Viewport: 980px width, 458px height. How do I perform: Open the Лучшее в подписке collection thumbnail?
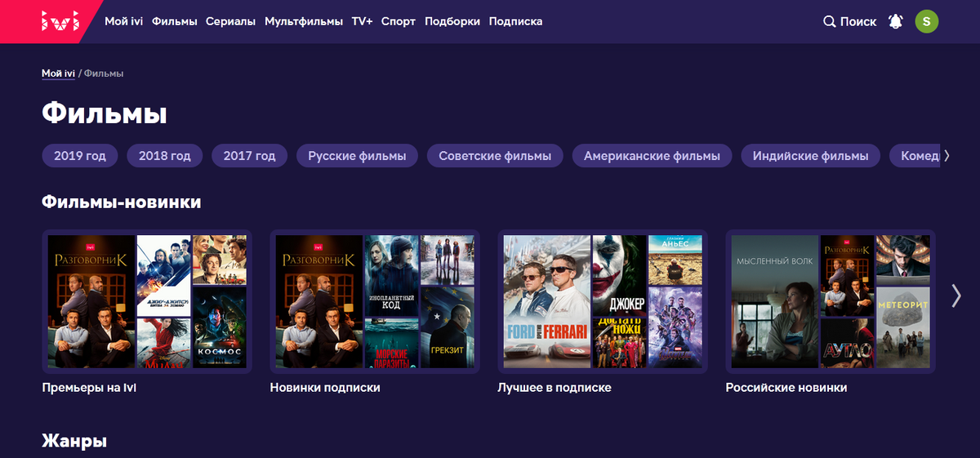603,301
